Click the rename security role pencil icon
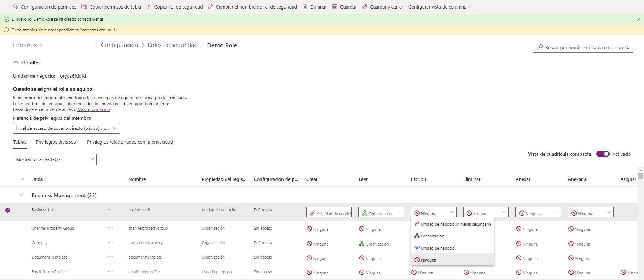This screenshot has width=644, height=280. (211, 7)
